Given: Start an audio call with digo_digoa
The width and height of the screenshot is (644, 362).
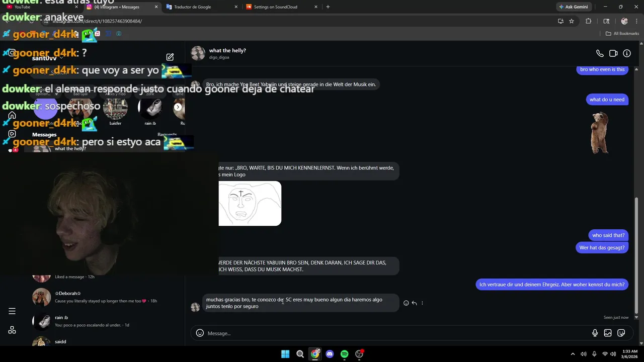Looking at the screenshot, I should coord(600,53).
